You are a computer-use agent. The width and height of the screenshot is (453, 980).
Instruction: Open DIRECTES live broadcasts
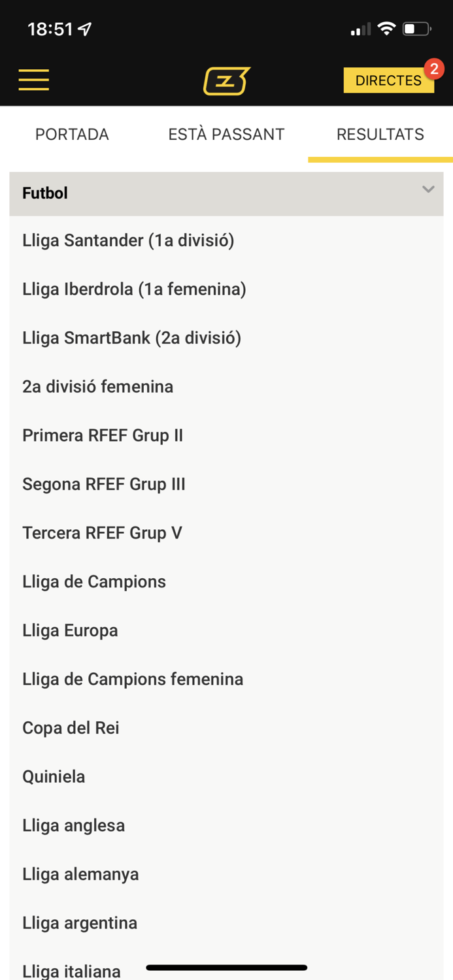(388, 80)
